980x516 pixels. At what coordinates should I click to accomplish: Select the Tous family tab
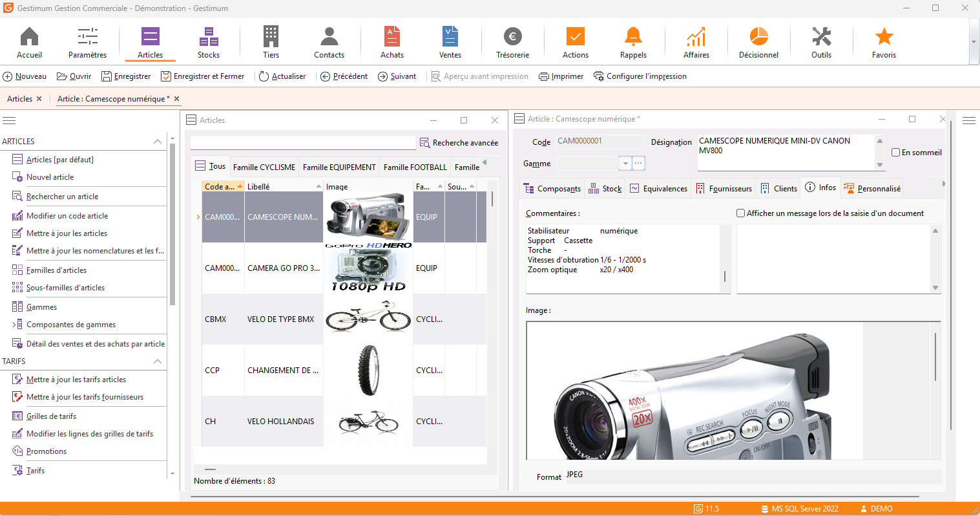click(211, 166)
